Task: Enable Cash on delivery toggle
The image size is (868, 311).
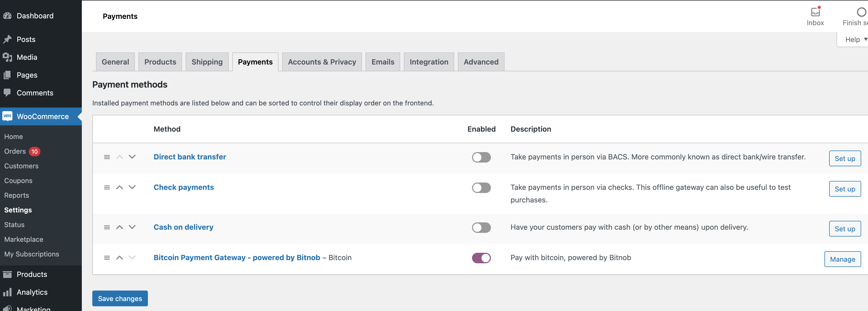Action: click(481, 228)
